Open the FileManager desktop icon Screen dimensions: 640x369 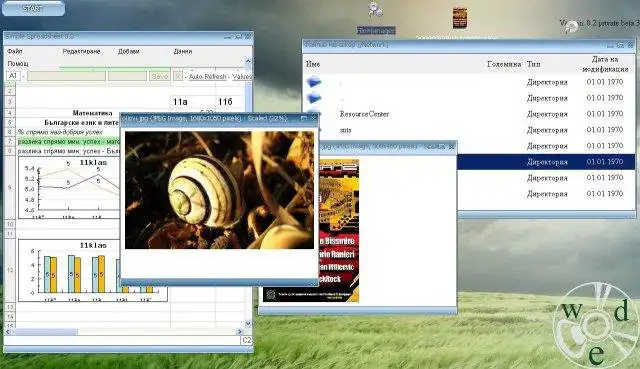coord(376,17)
